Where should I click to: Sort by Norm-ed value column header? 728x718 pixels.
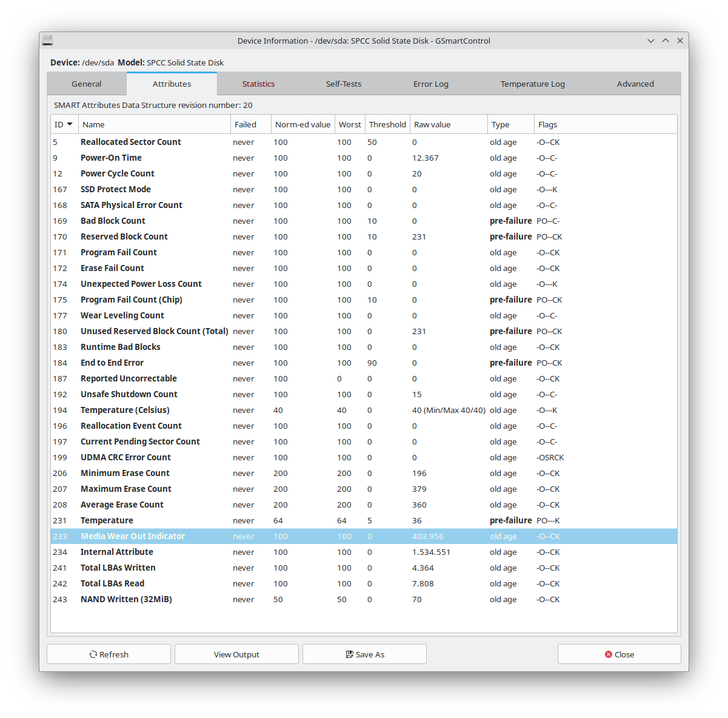point(303,124)
